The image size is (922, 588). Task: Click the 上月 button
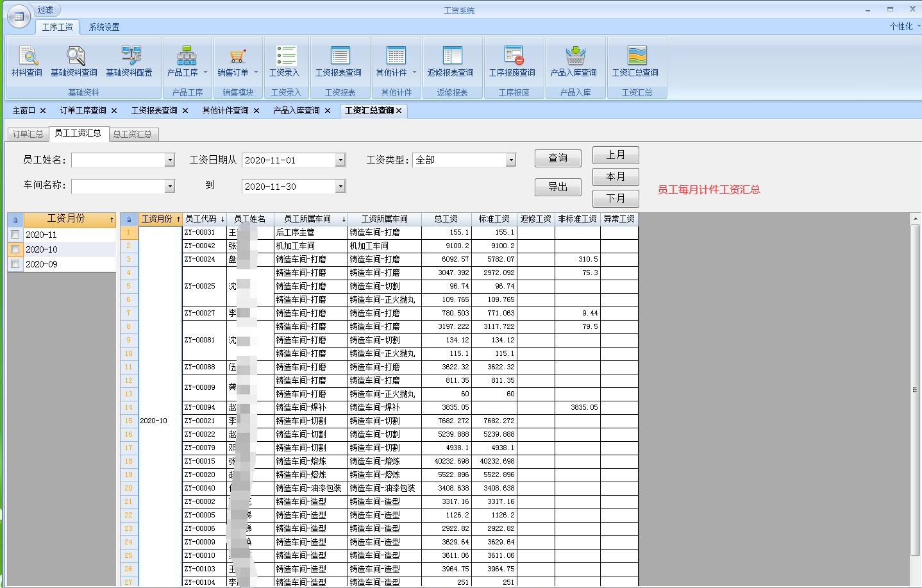(616, 155)
